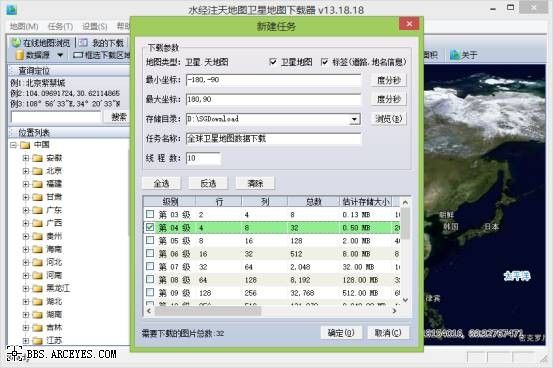Open the 地图(M) menu
Image resolution: width=553 pixels, height=368 pixels.
pyautogui.click(x=24, y=26)
